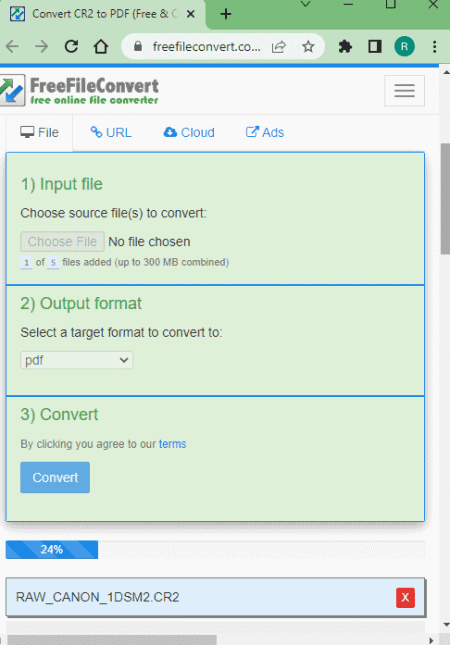Go to browser home page icon

pyautogui.click(x=101, y=46)
